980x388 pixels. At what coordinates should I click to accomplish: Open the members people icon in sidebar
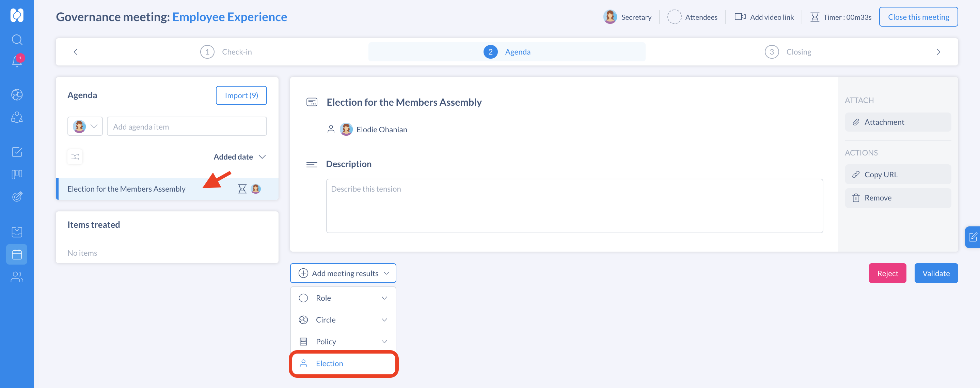pos(17,277)
